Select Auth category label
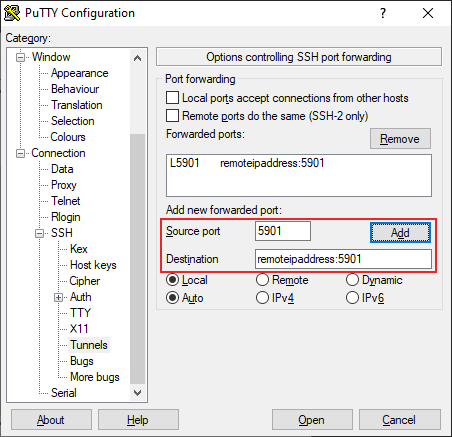 (80, 297)
